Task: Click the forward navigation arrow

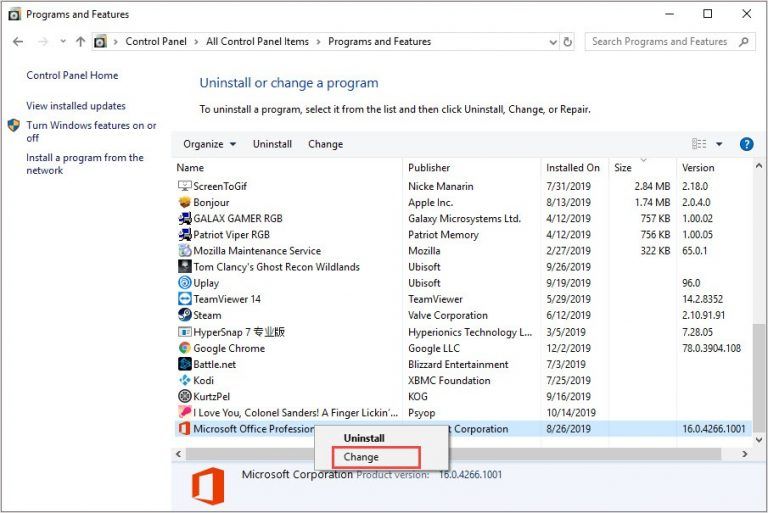Action: 43,42
